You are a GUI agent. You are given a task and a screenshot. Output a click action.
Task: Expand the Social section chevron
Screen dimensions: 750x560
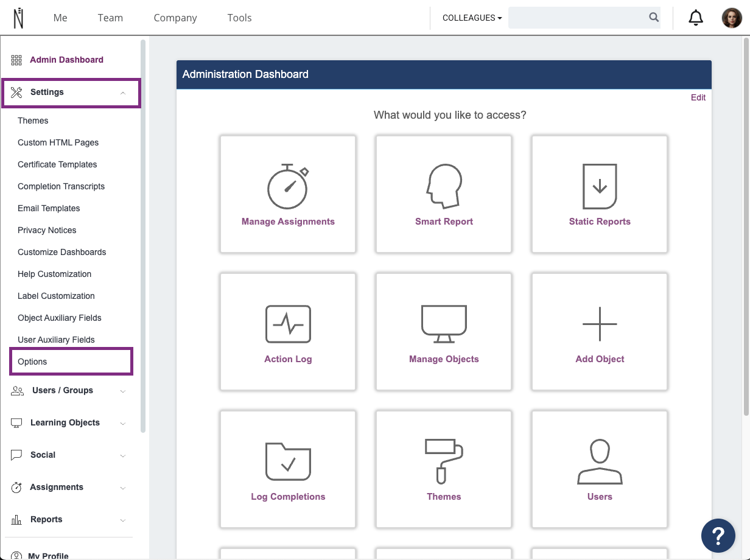click(x=122, y=456)
